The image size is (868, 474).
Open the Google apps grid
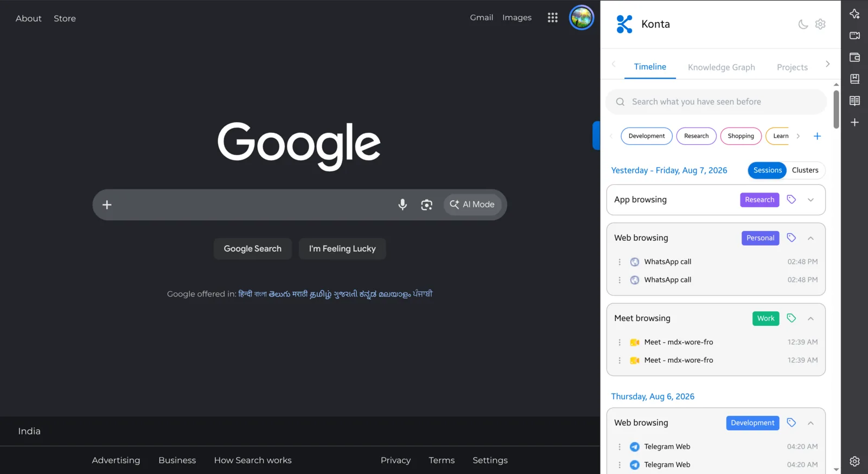point(552,18)
